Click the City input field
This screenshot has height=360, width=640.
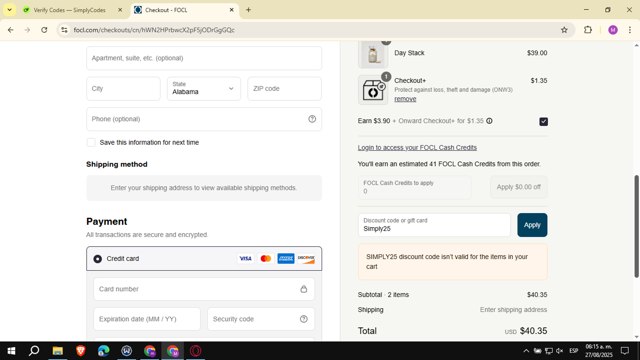[123, 89]
